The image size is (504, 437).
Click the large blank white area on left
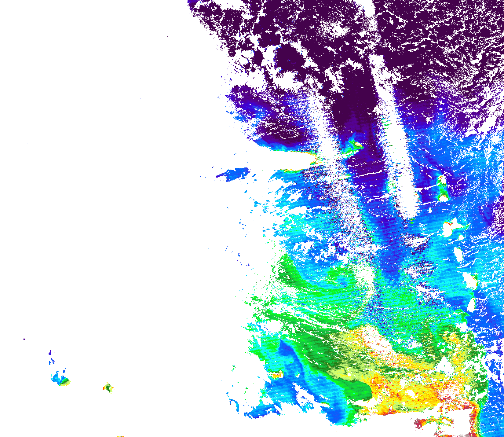[107, 183]
